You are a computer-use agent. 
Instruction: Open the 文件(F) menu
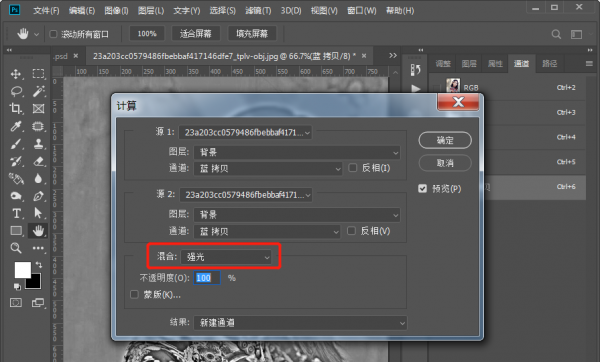[x=46, y=11]
